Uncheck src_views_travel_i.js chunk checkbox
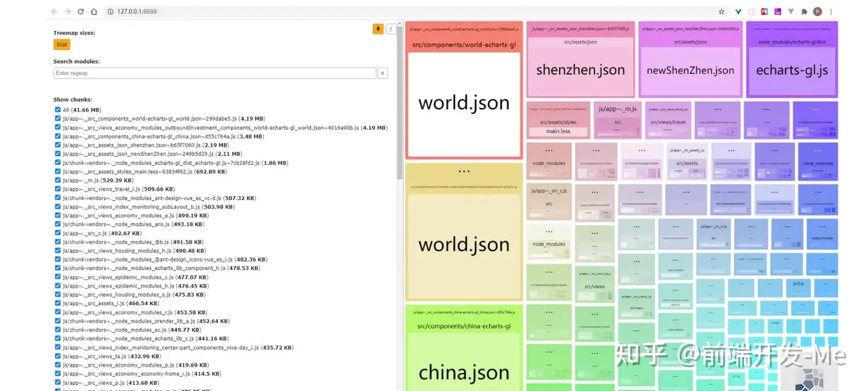The height and width of the screenshot is (391, 868). (x=58, y=189)
